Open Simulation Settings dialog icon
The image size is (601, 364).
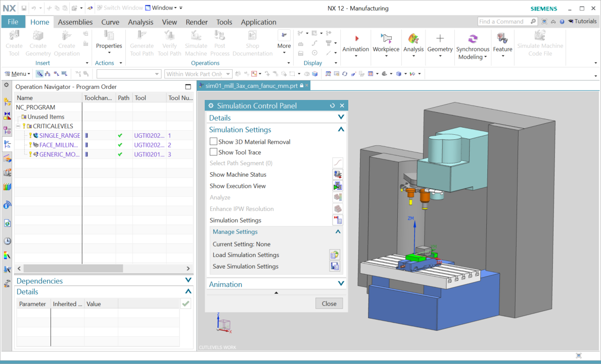[338, 221]
